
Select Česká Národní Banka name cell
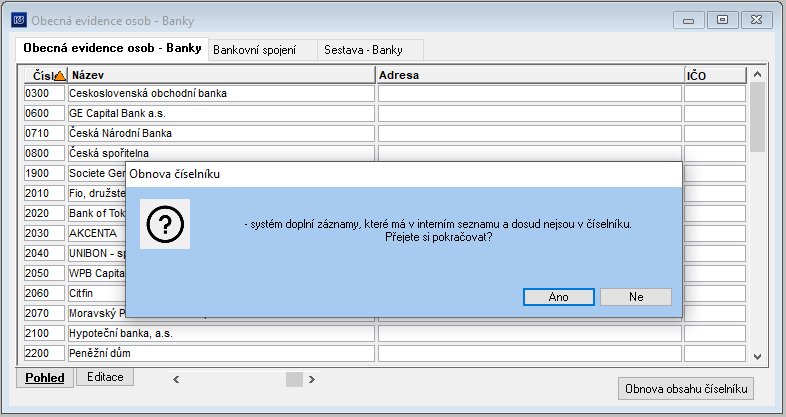221,133
